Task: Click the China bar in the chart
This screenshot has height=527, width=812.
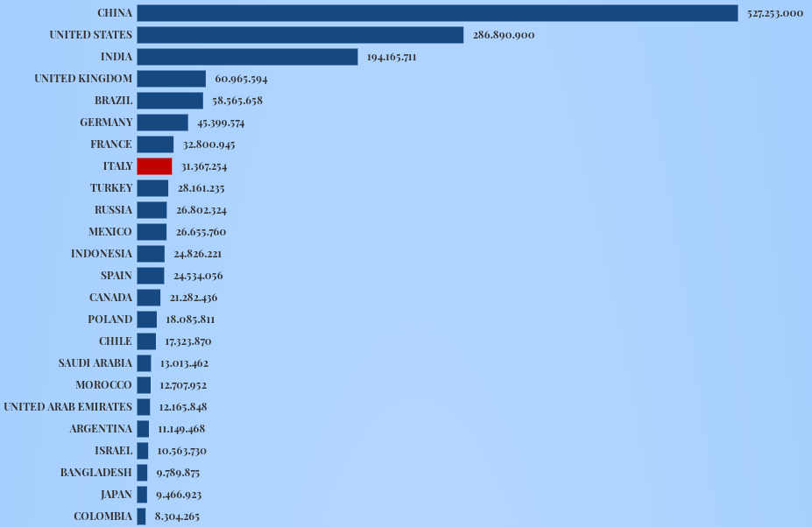Action: [x=437, y=13]
